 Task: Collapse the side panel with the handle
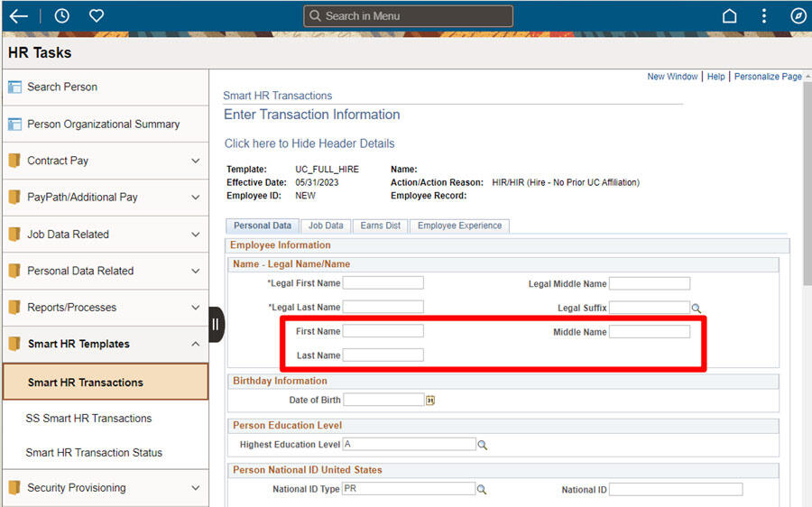pyautogui.click(x=216, y=325)
